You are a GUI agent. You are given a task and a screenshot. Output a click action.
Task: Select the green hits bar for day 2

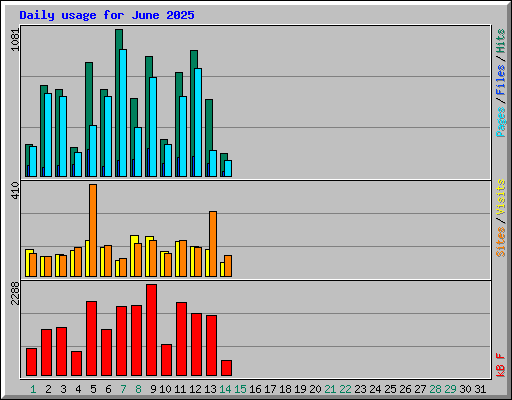point(42,131)
